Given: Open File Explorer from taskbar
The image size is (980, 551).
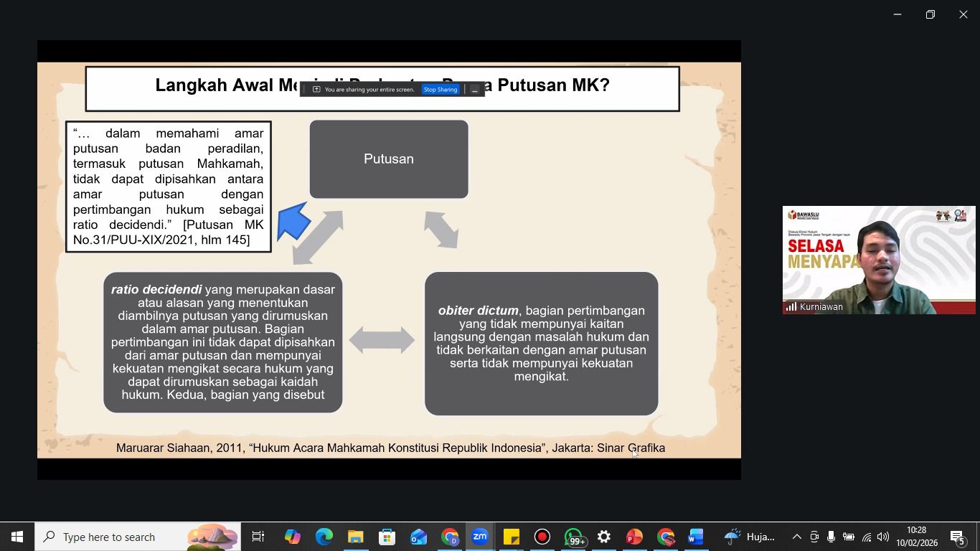Looking at the screenshot, I should point(356,537).
